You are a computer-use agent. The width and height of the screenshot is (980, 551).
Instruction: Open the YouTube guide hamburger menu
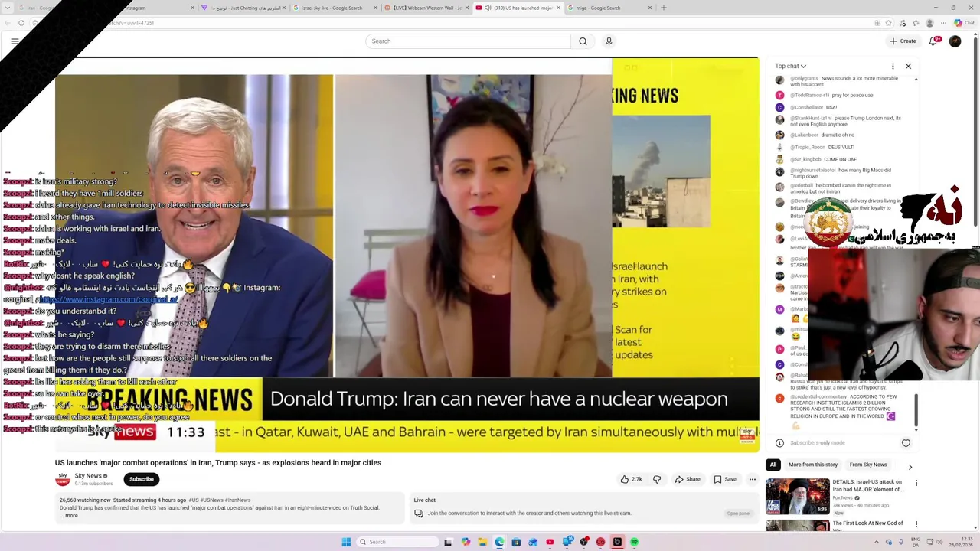(15, 41)
